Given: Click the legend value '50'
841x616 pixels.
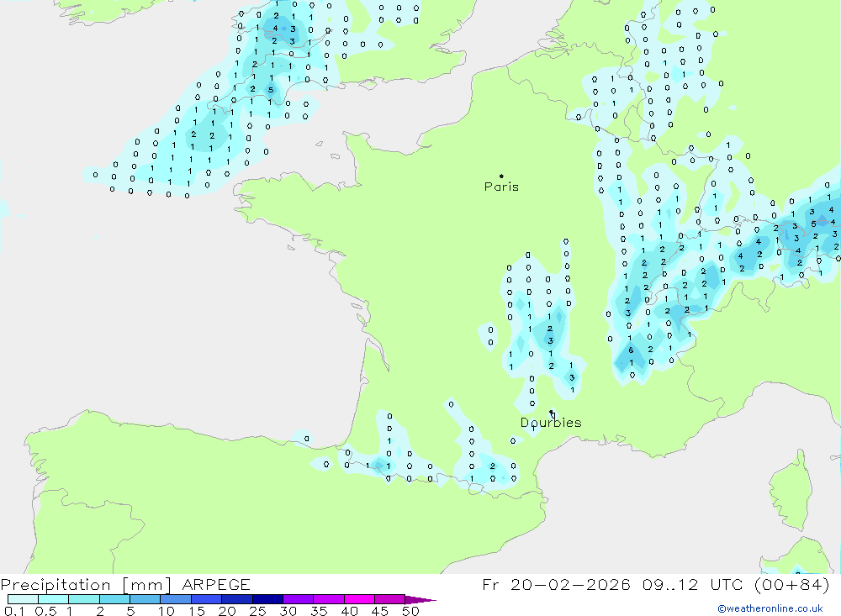Looking at the screenshot, I should point(411,611).
